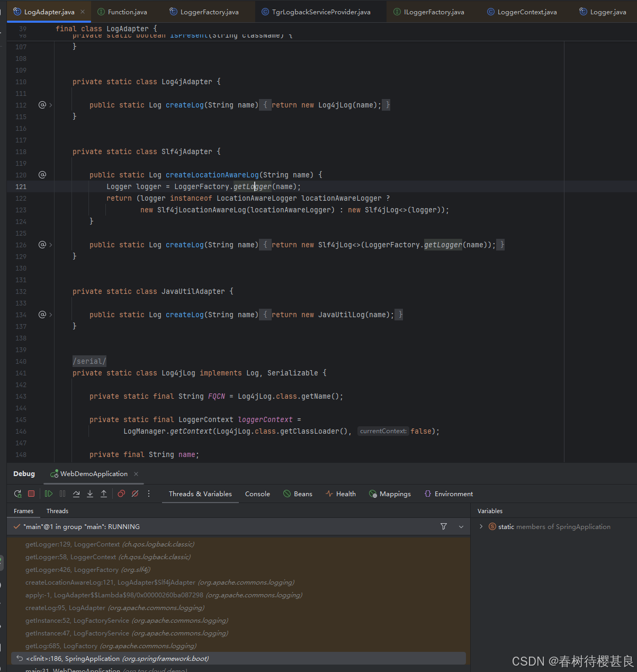This screenshot has height=672, width=637.
Task: Open the View Breakpoints dialog
Action: tap(121, 494)
